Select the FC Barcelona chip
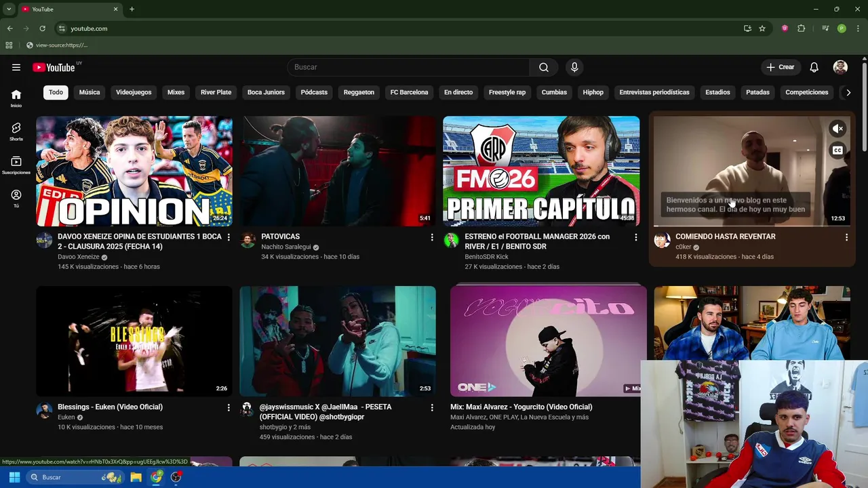The width and height of the screenshot is (868, 488). pos(409,92)
